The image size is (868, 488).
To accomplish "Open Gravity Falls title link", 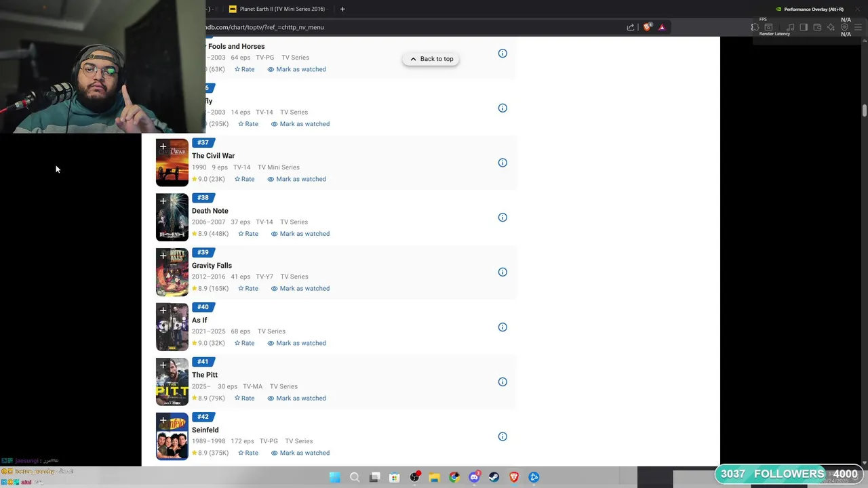I will 212,266.
